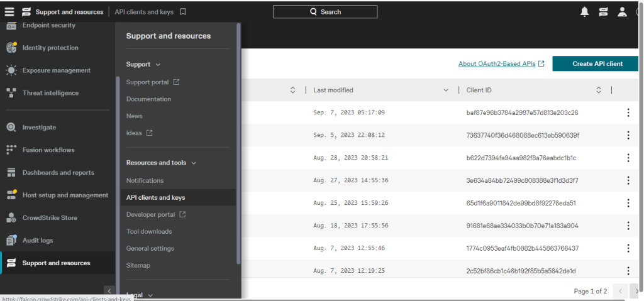
Task: Open the notifications bell
Action: (584, 12)
